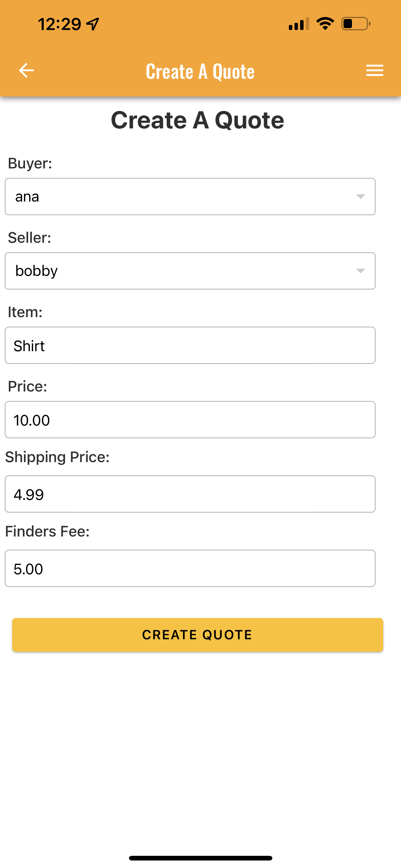Click the Item field containing Shirt
This screenshot has width=401, height=868.
click(x=190, y=345)
